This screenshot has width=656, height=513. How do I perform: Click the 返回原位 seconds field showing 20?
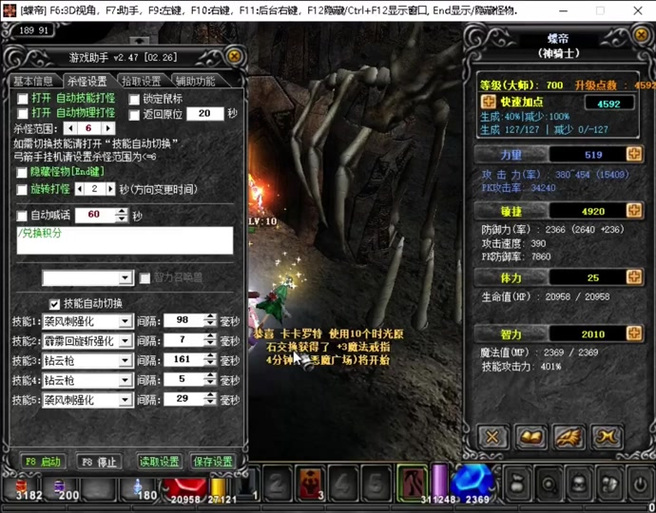tap(205, 114)
